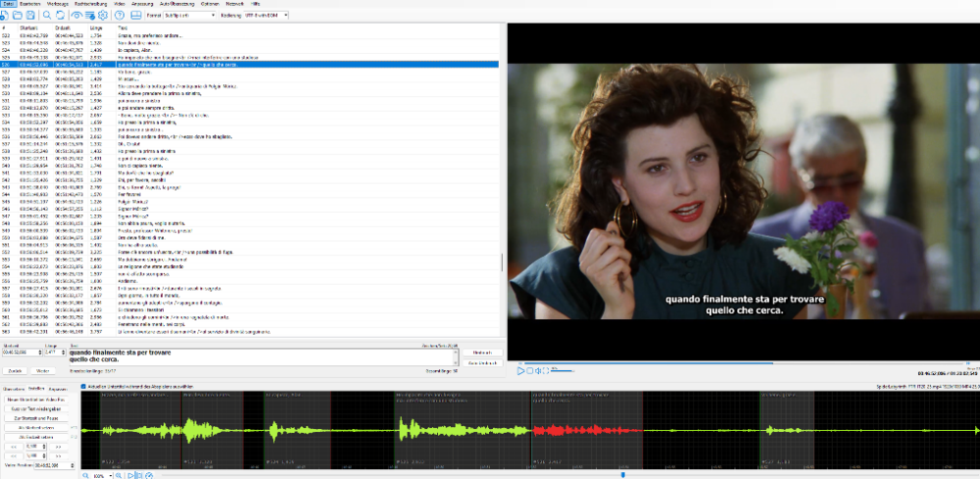Select subtitle row 556 'Andiamo.'
This screenshot has width=980, height=479.
tap(250, 281)
